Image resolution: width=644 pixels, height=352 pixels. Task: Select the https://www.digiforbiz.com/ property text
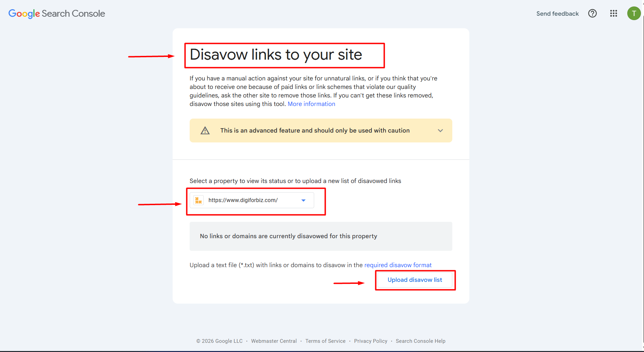tap(243, 200)
